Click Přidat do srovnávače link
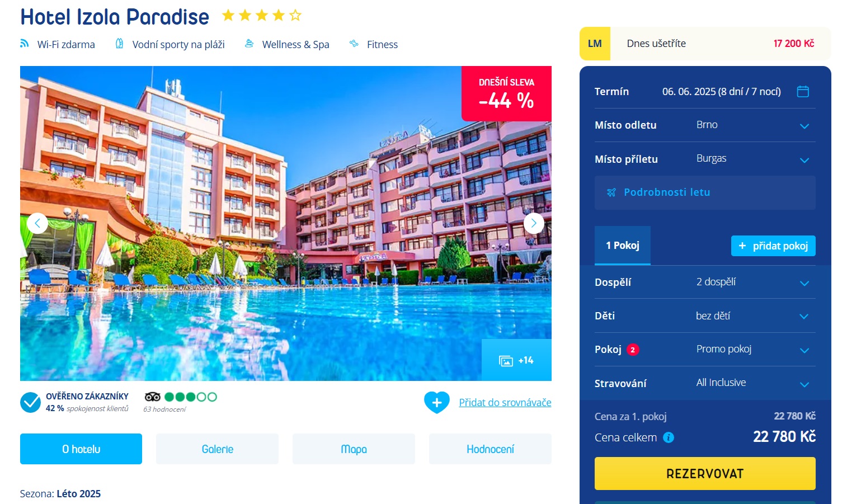 click(505, 402)
